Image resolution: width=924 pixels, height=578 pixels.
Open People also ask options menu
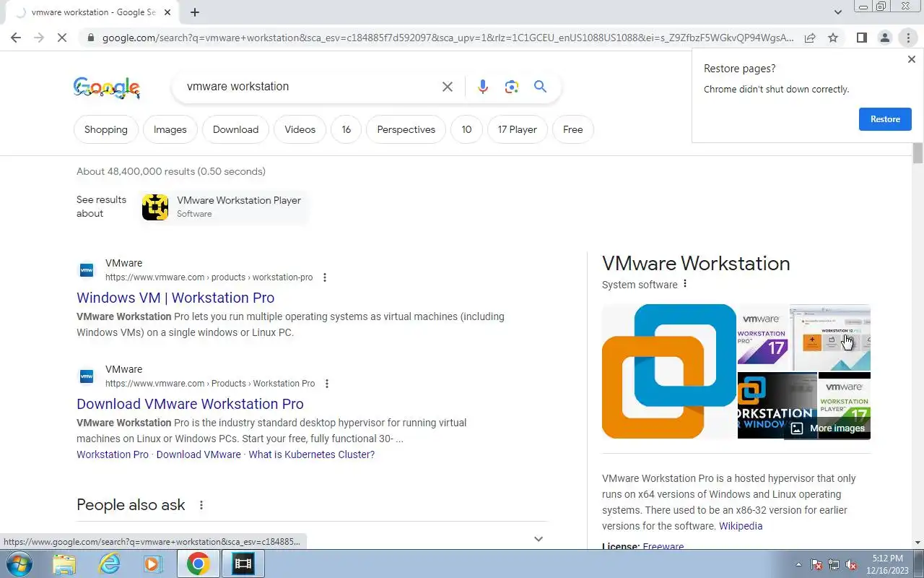201,505
